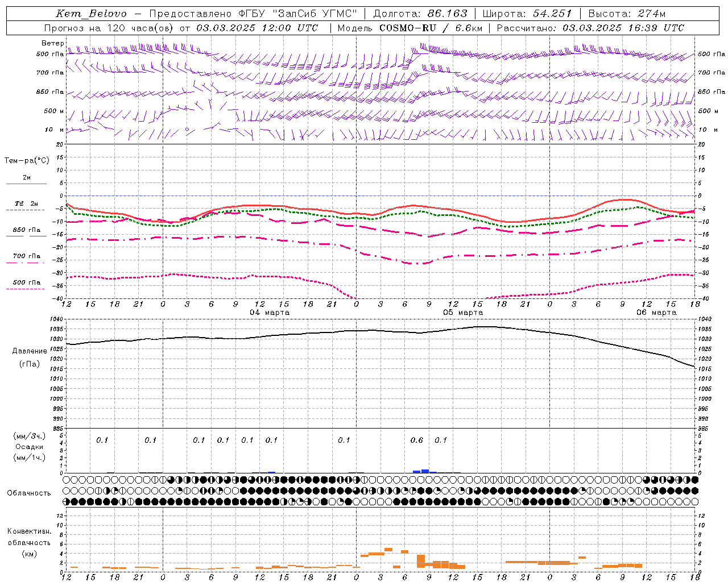Click the 04 марта date label
The width and height of the screenshot is (728, 582).
(x=270, y=313)
